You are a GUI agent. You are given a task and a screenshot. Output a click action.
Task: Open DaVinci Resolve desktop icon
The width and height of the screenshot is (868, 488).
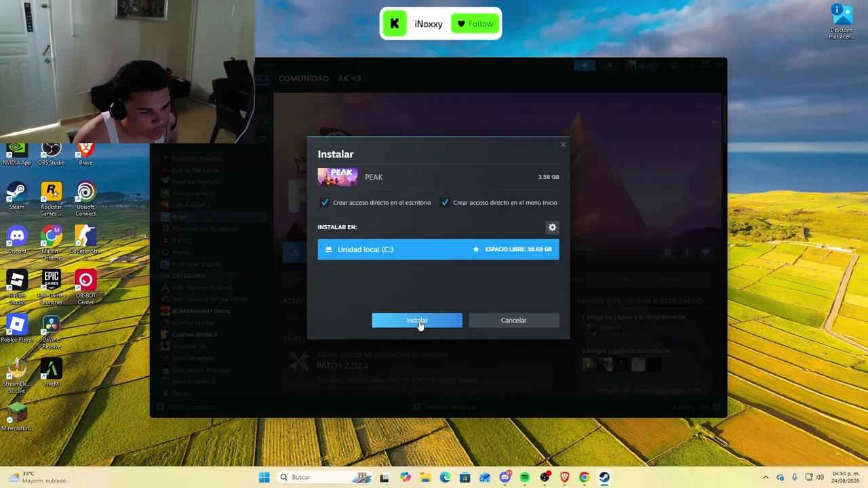tap(52, 332)
